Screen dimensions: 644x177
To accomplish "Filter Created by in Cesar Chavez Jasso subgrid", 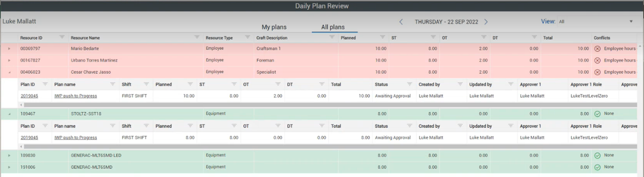I will tap(460, 84).
